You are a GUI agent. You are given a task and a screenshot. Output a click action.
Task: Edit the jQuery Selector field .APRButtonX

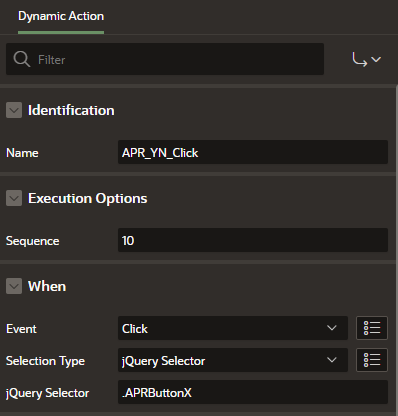click(253, 392)
